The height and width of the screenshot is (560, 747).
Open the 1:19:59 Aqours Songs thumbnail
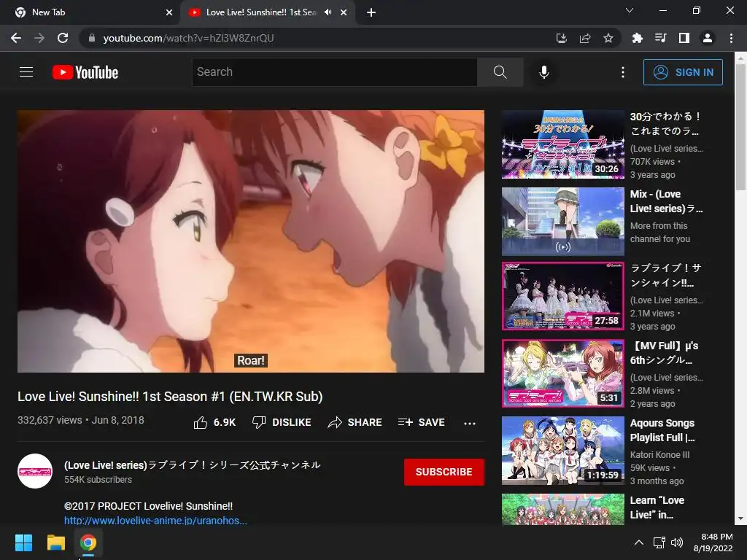point(562,451)
